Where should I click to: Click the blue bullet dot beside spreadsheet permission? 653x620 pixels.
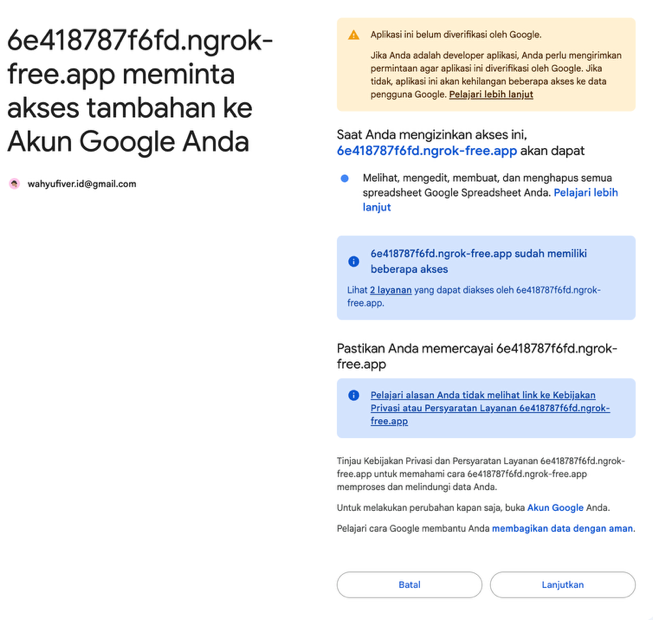[x=344, y=178]
